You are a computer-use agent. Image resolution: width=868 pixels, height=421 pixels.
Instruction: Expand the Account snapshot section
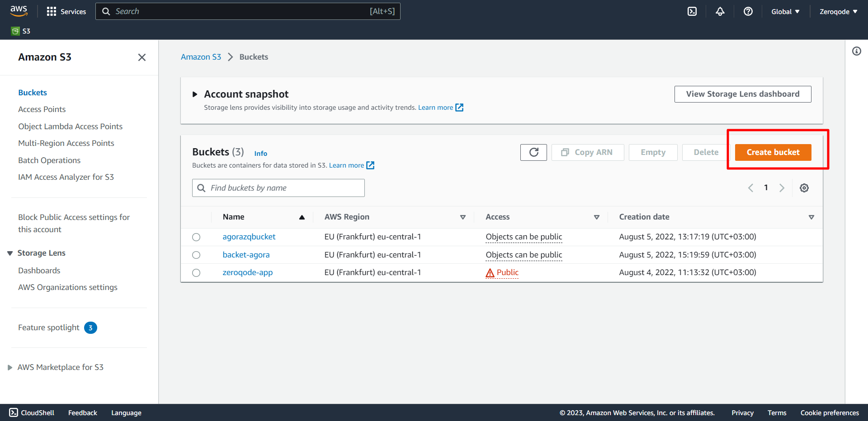click(195, 94)
